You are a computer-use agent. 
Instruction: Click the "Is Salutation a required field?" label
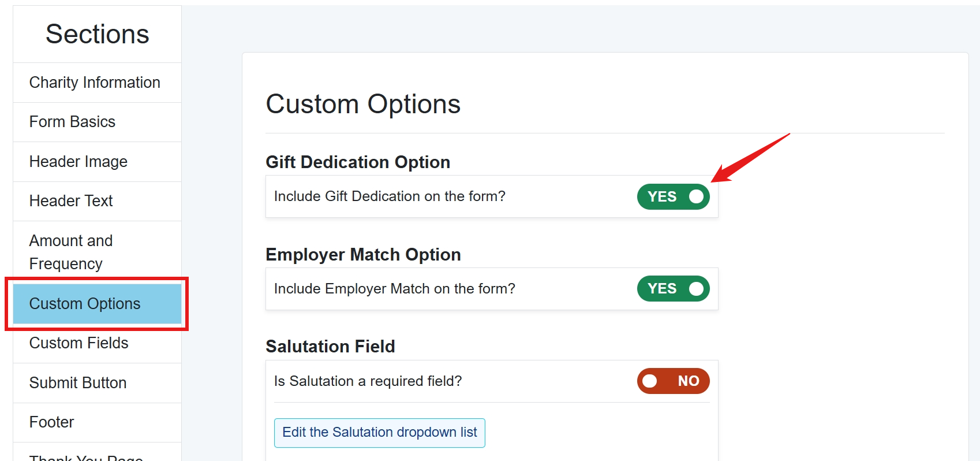tap(368, 381)
